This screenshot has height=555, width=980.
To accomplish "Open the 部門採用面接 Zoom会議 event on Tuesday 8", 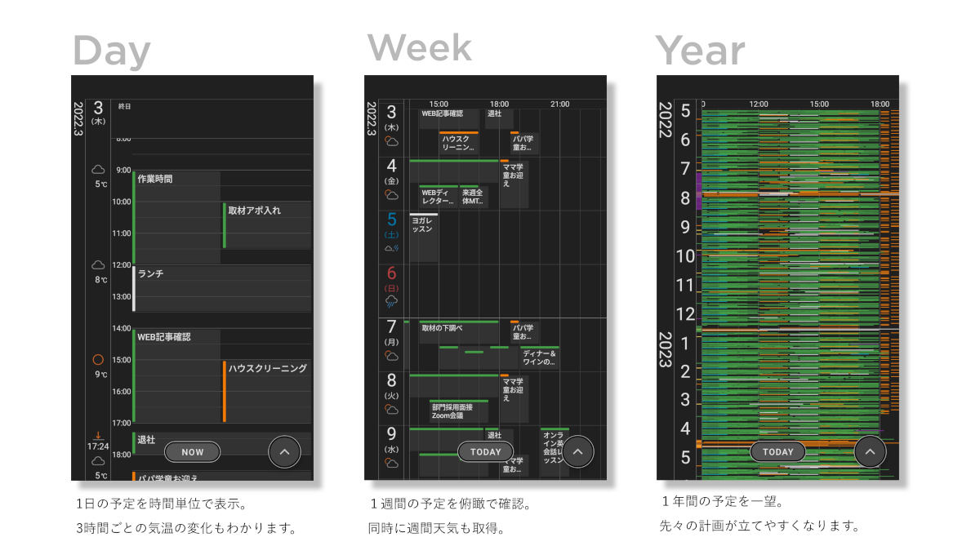I will (458, 411).
